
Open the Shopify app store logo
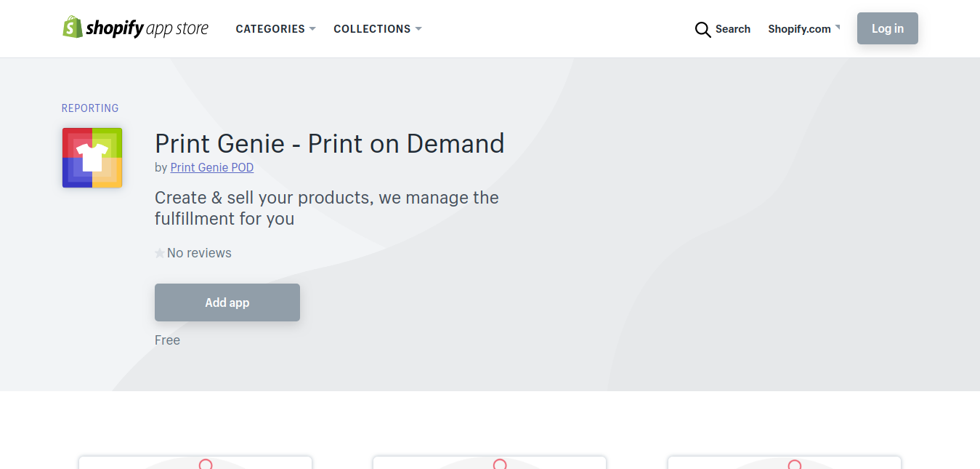click(x=135, y=28)
